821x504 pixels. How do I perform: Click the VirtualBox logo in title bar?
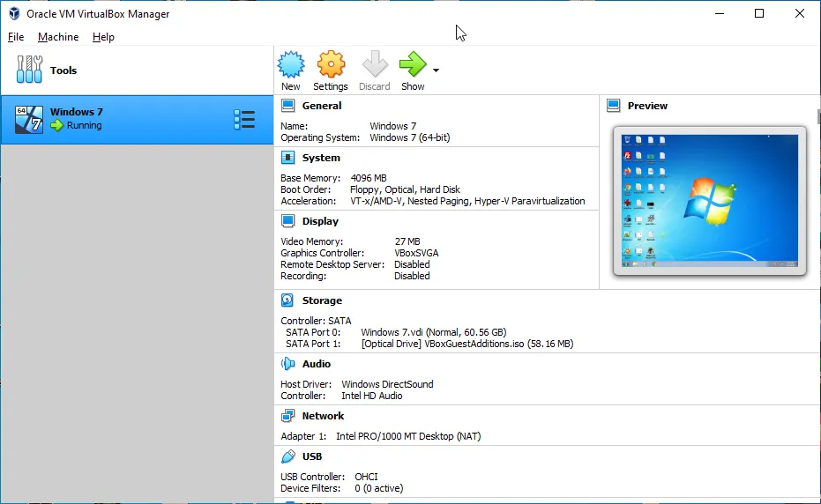pos(14,13)
